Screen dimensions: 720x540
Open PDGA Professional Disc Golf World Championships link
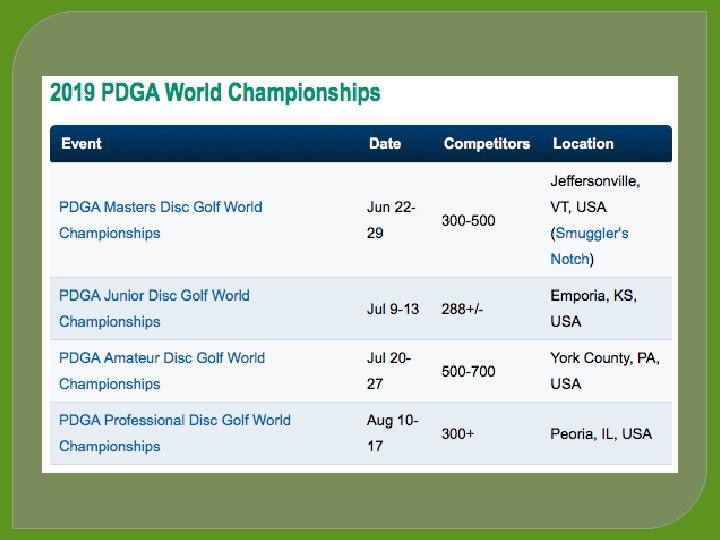174,420
